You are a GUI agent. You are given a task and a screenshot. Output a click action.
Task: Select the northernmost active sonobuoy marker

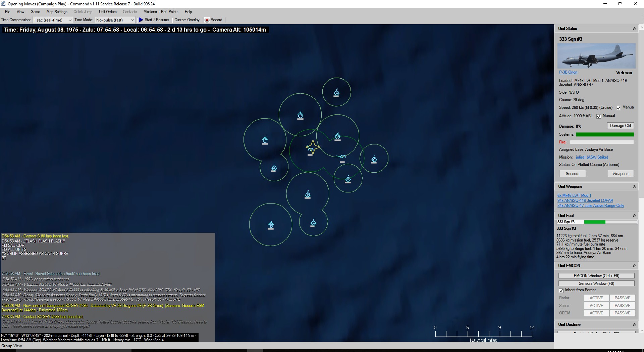point(336,93)
